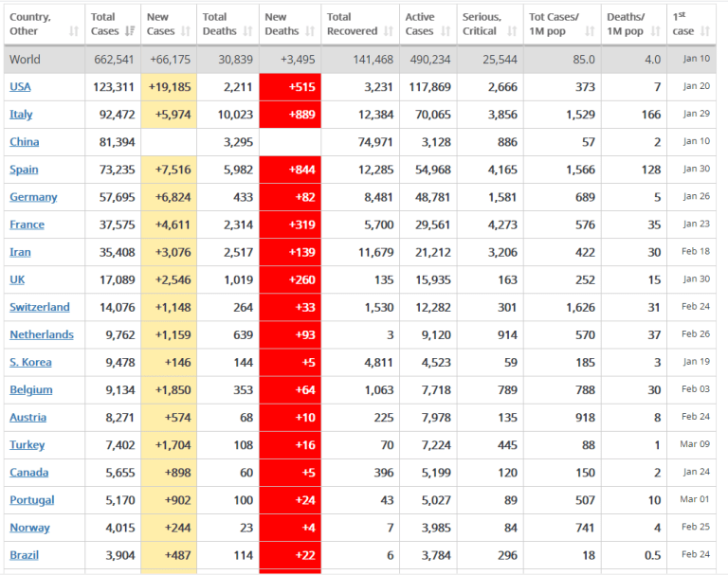Select Canada total cases 5,655
Screen dimensions: 728x575
point(120,473)
